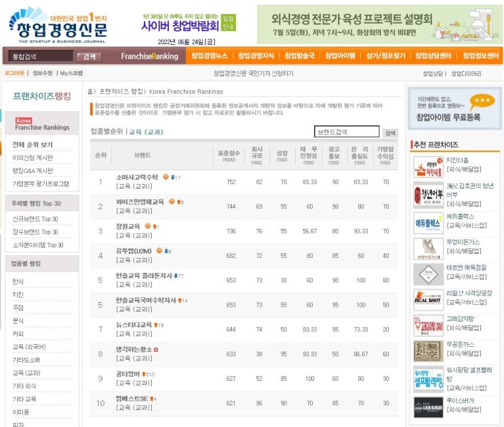This screenshot has width=504, height=427.
Task: Open the 창업상담센터 menu
Action: coord(433,56)
